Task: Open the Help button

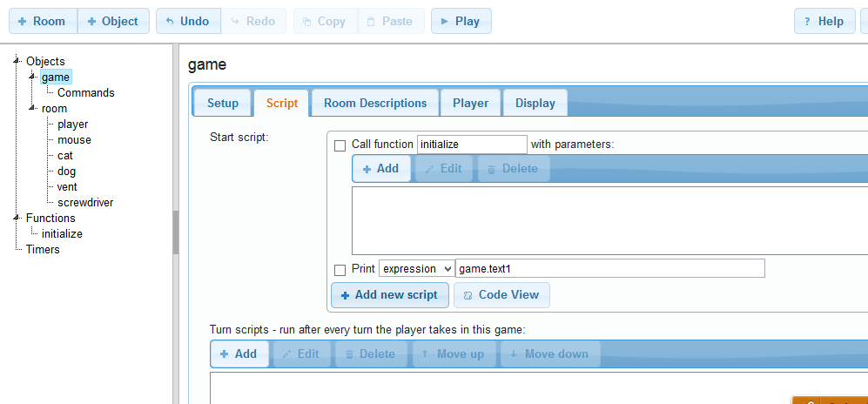Action: tap(823, 22)
